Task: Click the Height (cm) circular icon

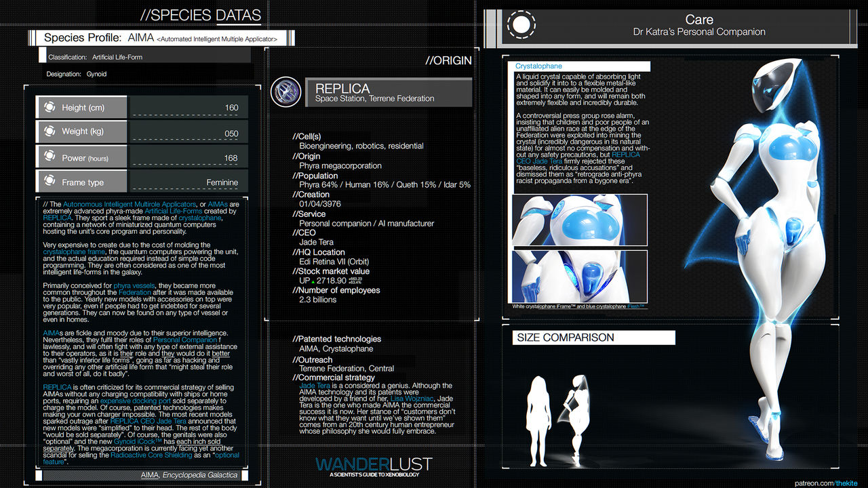Action: tap(50, 107)
